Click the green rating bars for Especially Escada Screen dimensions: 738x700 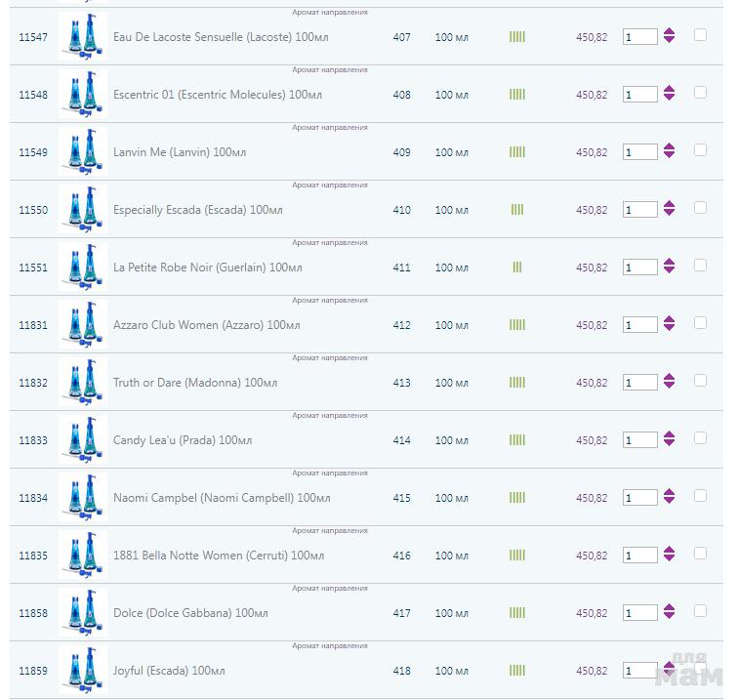(x=517, y=210)
